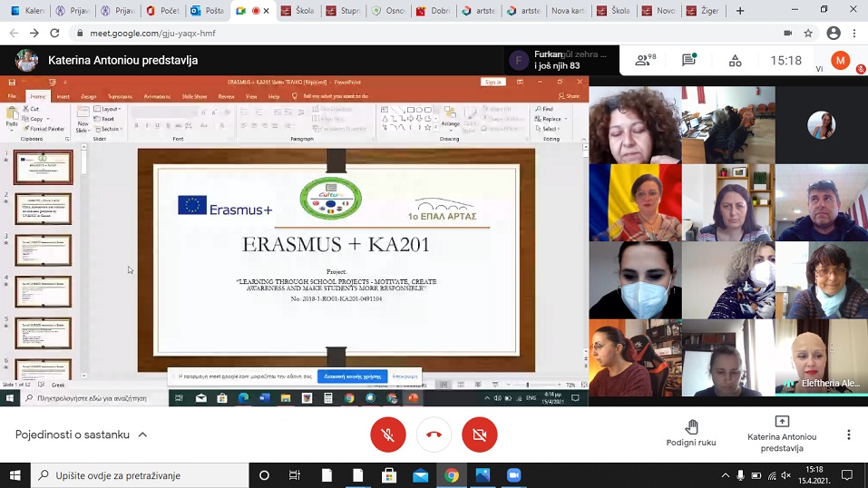Click the Katerina Antoniou presenting screen icon
Screen dimensions: 868x488
(x=782, y=422)
